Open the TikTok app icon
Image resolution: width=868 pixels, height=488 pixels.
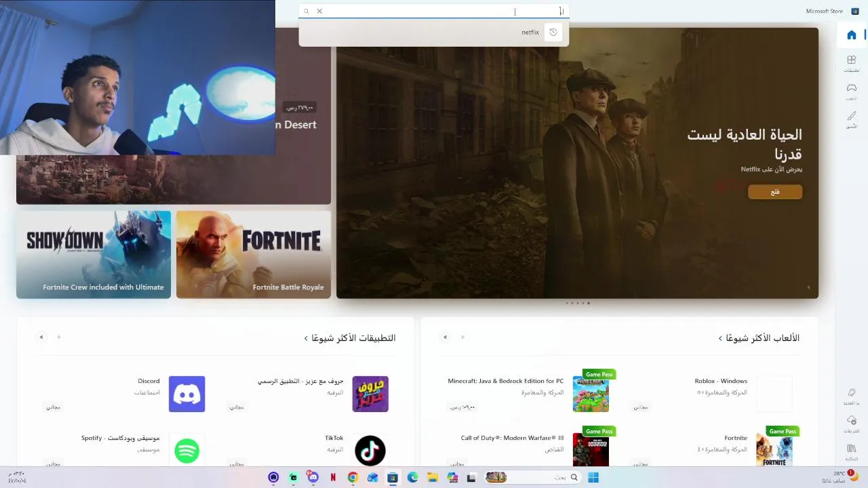[x=370, y=451]
